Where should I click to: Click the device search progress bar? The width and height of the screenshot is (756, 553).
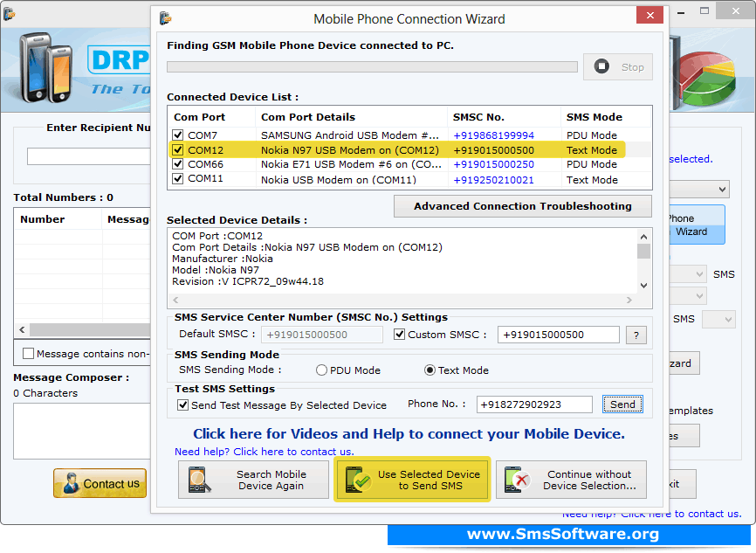tap(372, 66)
